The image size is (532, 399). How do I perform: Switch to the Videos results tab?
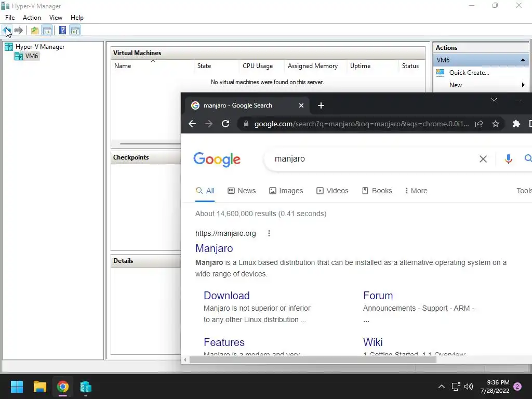pyautogui.click(x=332, y=191)
